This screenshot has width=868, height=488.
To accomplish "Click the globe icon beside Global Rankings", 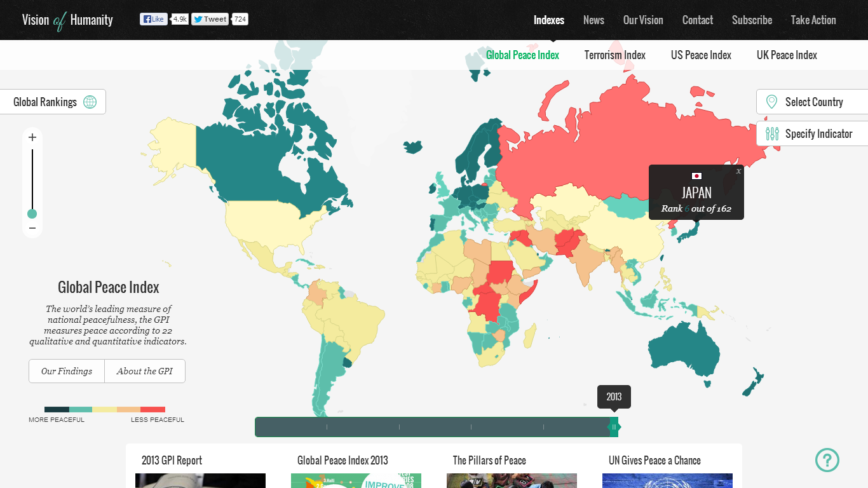I will pos(90,102).
